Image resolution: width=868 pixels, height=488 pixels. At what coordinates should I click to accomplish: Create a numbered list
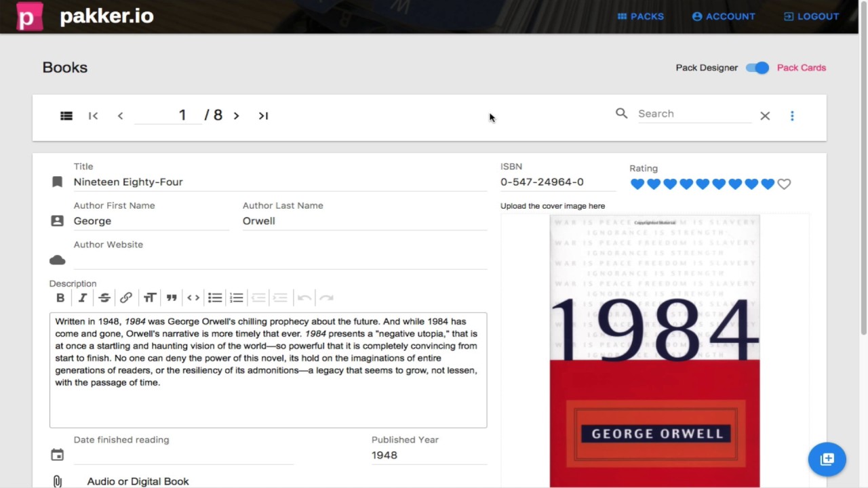(237, 298)
